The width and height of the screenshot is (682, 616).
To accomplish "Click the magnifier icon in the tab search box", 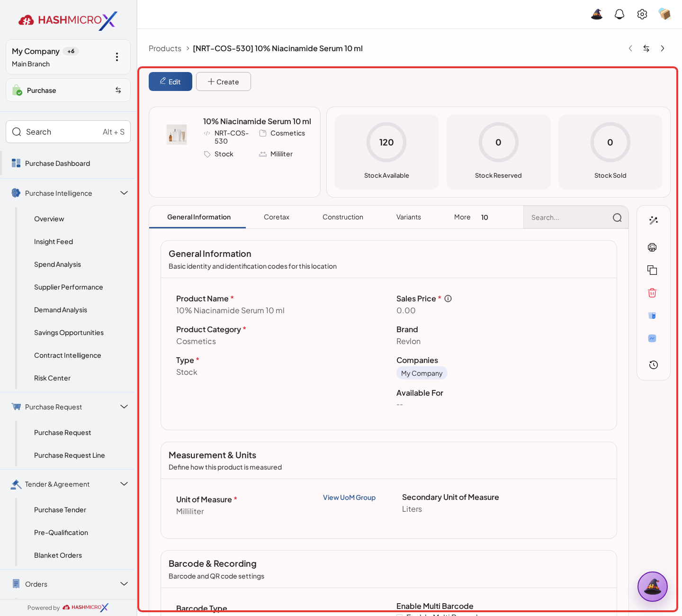I will tap(617, 217).
